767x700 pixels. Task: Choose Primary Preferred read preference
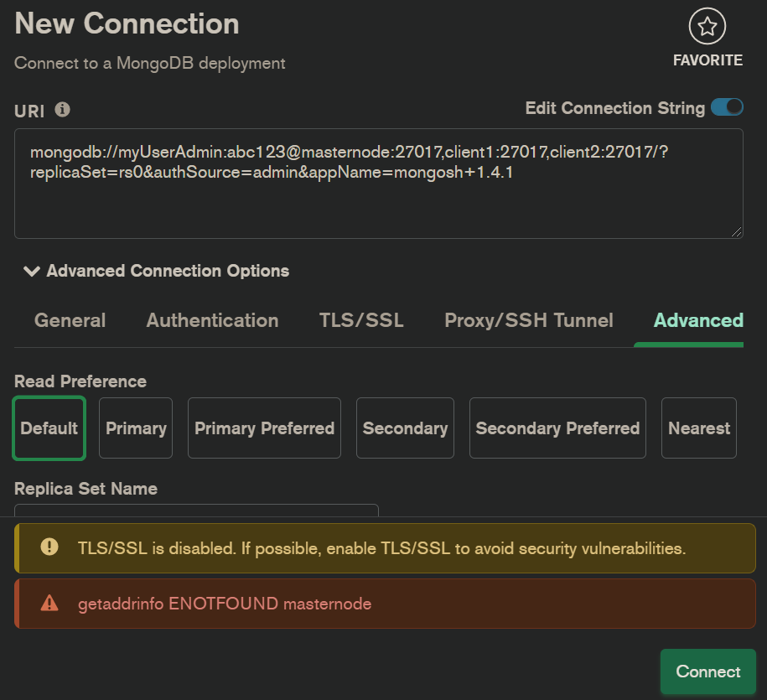point(264,428)
